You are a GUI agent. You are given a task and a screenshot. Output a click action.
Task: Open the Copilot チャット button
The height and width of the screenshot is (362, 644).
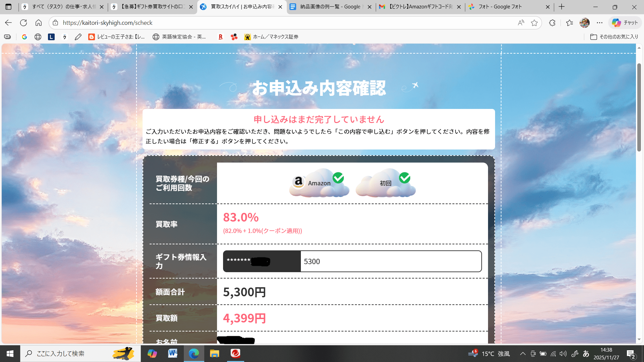(625, 23)
